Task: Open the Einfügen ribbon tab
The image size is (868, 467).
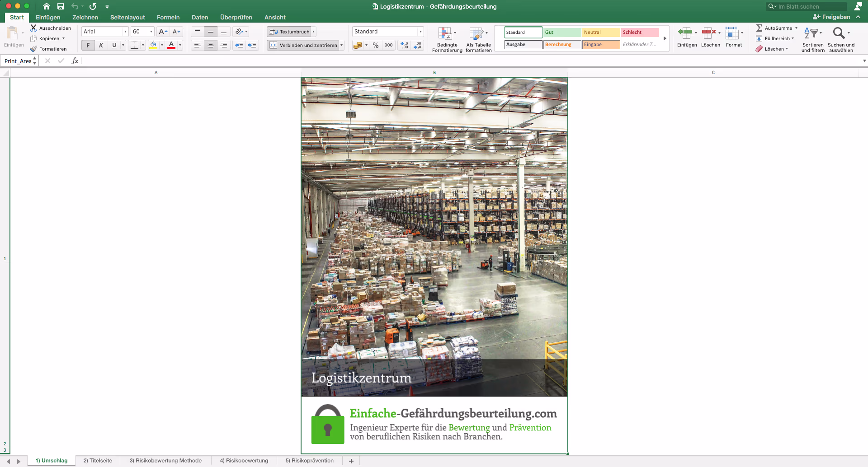Action: pos(48,17)
